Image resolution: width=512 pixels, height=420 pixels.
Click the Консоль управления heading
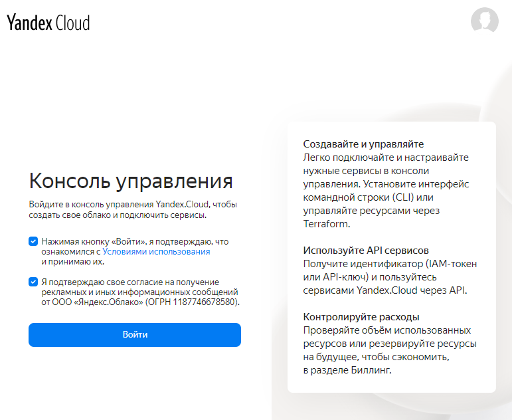pyautogui.click(x=131, y=181)
